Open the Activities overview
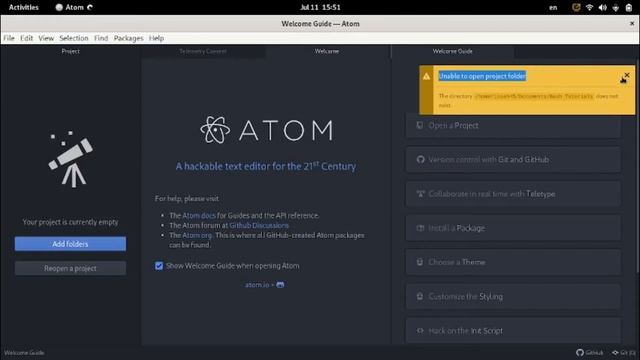The height and width of the screenshot is (360, 640). tap(24, 7)
